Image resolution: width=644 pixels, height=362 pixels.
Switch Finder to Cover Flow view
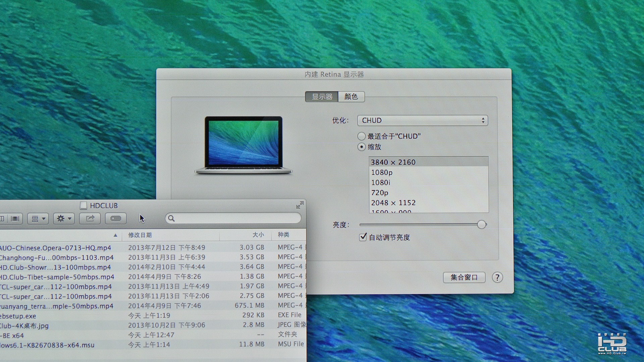pos(15,219)
